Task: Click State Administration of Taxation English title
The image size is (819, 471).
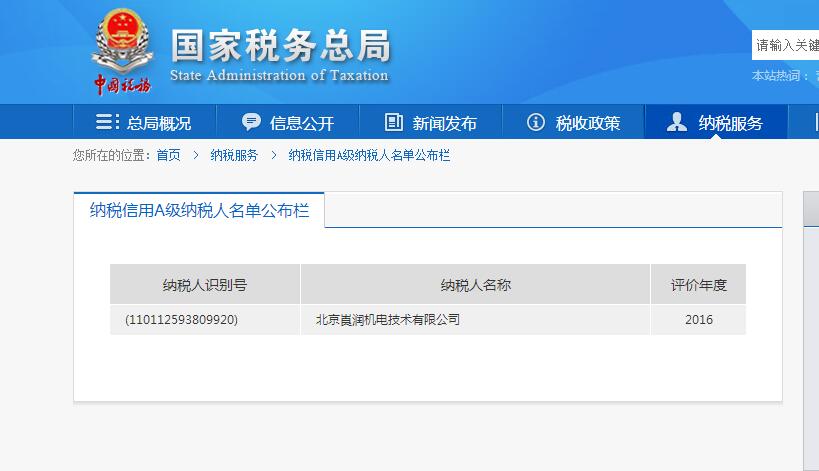Action: 279,75
